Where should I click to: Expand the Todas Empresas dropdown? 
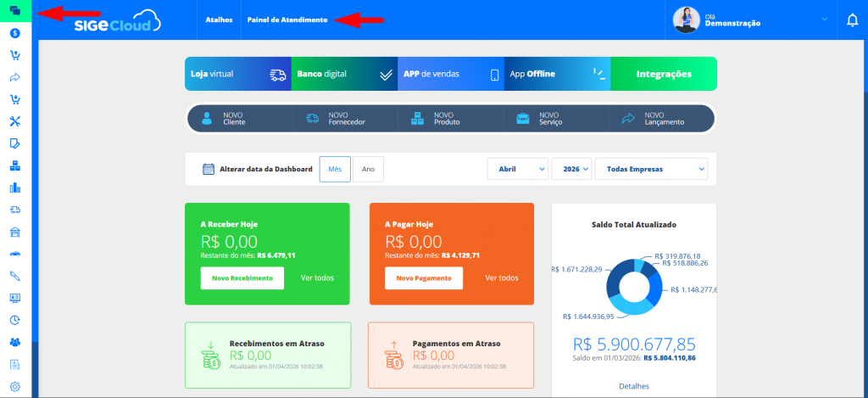651,169
